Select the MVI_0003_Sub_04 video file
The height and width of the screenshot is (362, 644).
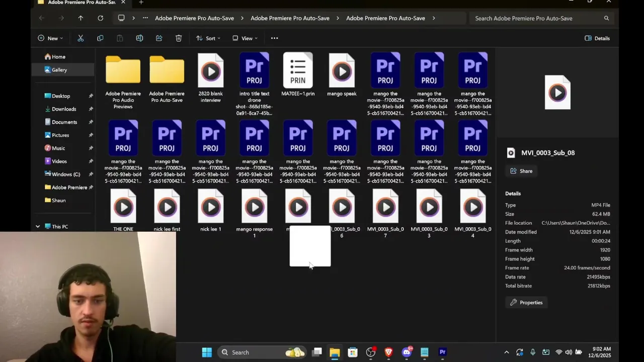point(473,214)
